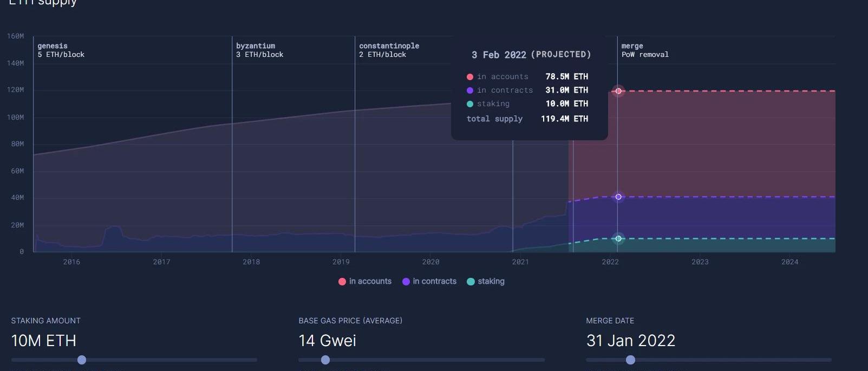This screenshot has width=868, height=371.
Task: Click the pink 'in accounts' chart data point
Action: 618,91
